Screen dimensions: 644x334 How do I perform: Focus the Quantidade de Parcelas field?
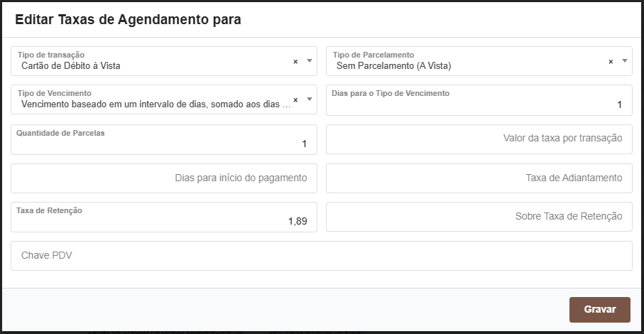[163, 143]
